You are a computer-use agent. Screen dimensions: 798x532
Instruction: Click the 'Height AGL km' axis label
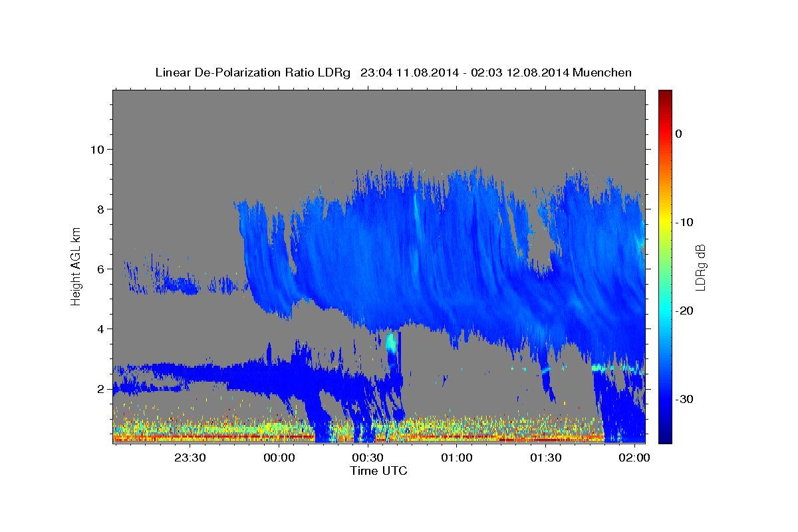coord(76,267)
